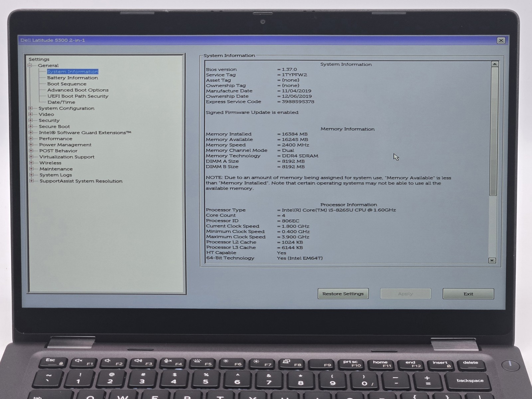
Task: Select the Maintenance category label
Action: (56, 169)
